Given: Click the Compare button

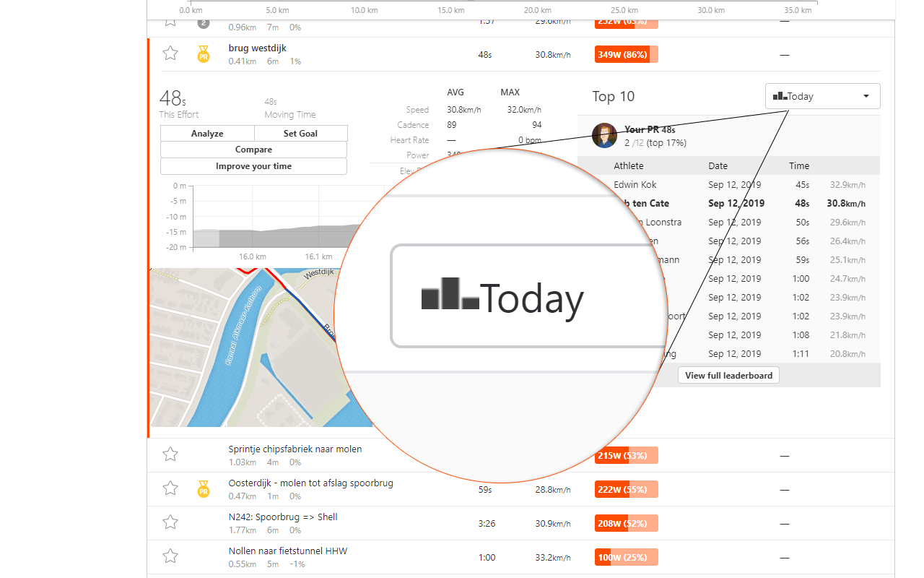Looking at the screenshot, I should [x=253, y=150].
